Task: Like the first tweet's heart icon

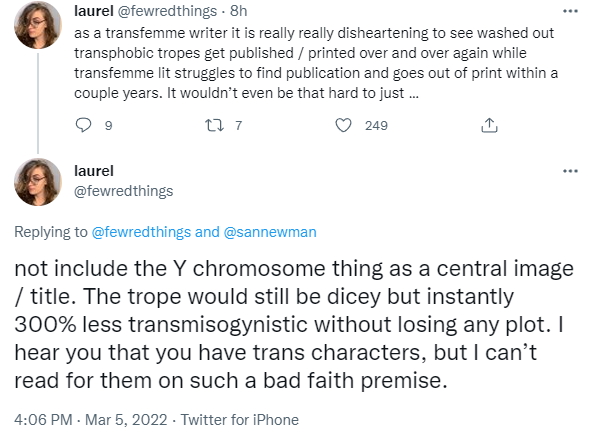Action: pos(344,125)
